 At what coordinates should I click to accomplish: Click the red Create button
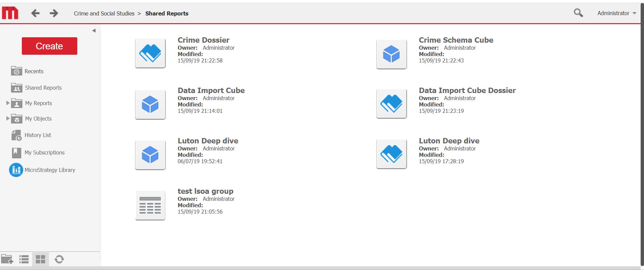tap(49, 46)
